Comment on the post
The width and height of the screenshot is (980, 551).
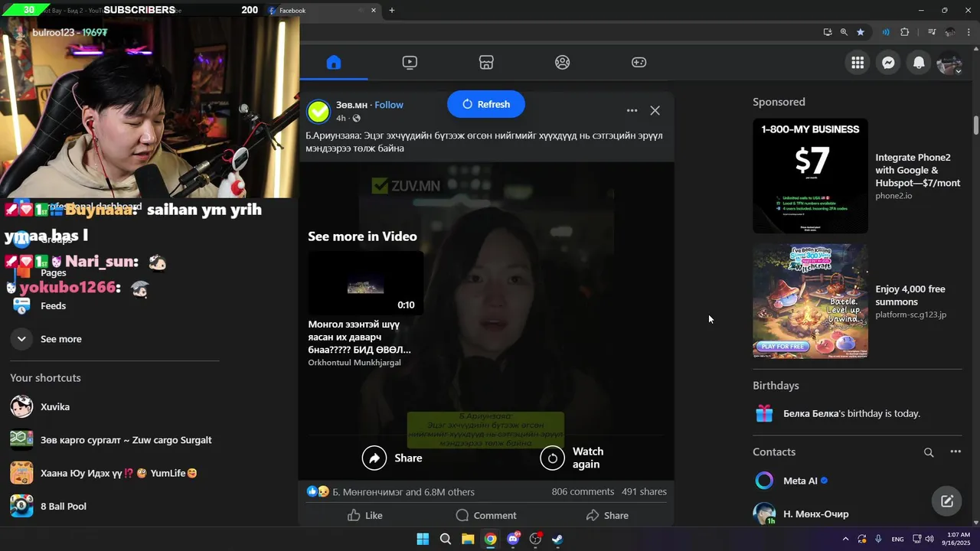pyautogui.click(x=486, y=515)
